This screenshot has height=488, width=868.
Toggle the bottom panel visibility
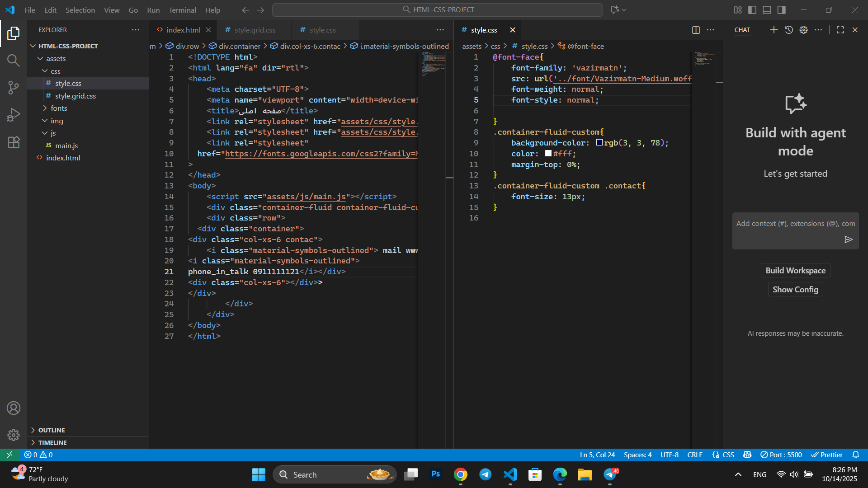tap(767, 9)
